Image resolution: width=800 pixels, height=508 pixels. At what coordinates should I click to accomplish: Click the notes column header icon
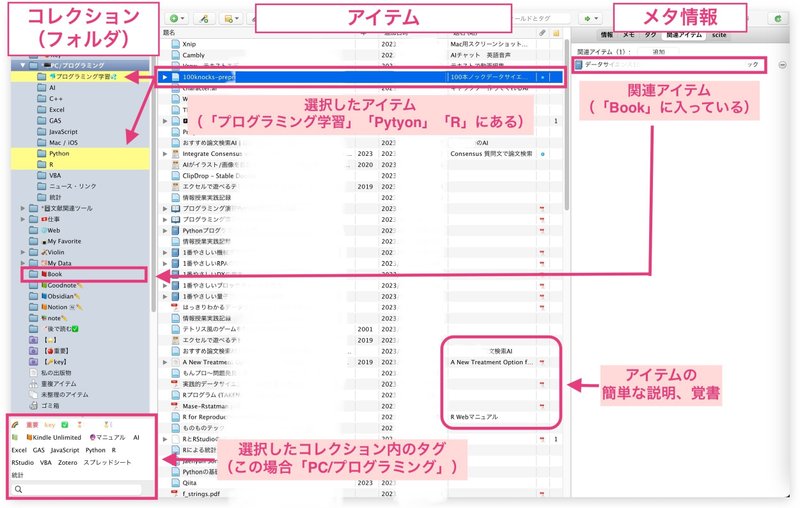[x=556, y=33]
